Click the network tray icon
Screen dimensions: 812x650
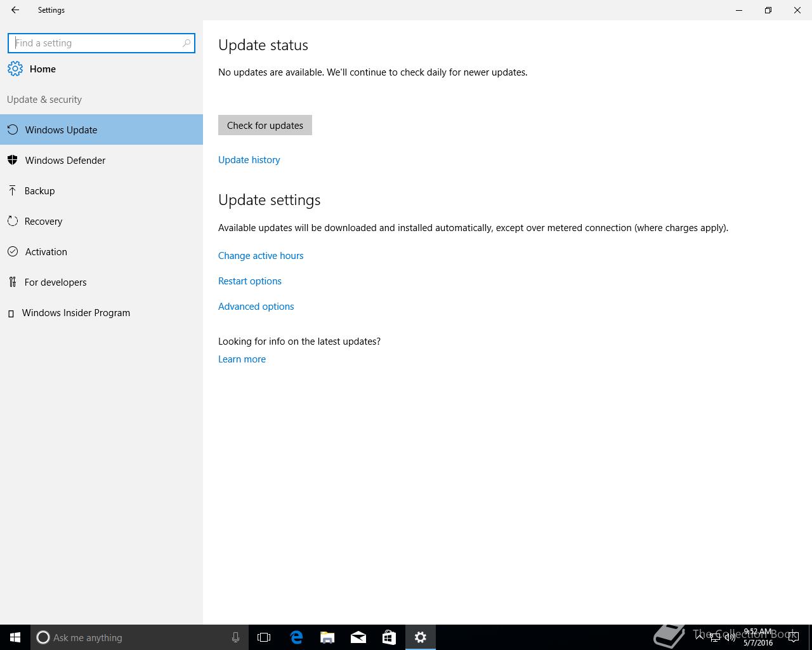point(715,637)
